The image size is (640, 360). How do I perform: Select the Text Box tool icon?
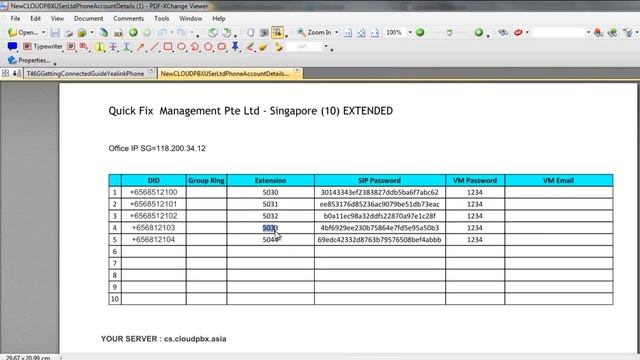[71, 47]
